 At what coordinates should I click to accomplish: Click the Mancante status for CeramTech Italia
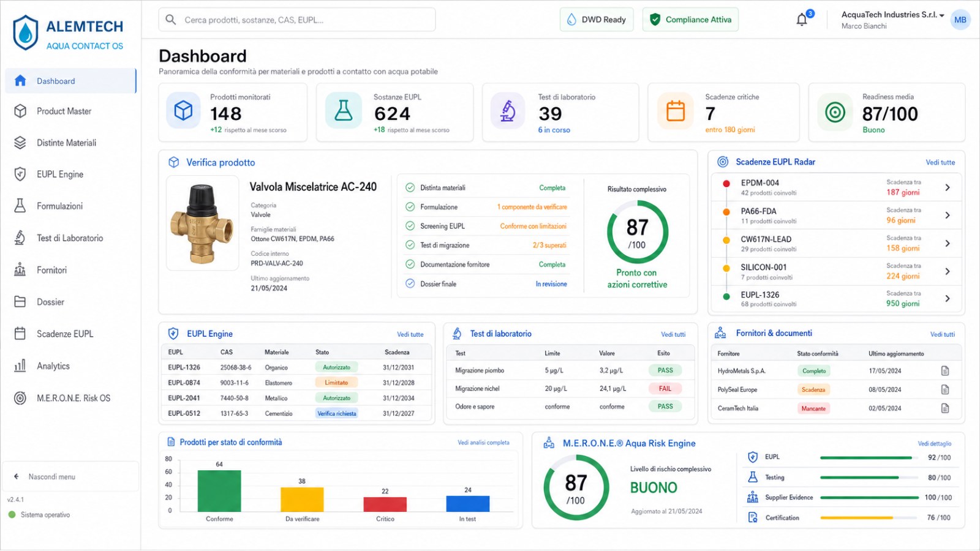813,408
